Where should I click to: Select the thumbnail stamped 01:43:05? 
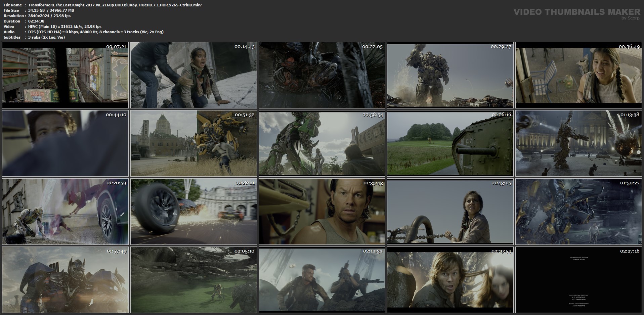pyautogui.click(x=450, y=212)
